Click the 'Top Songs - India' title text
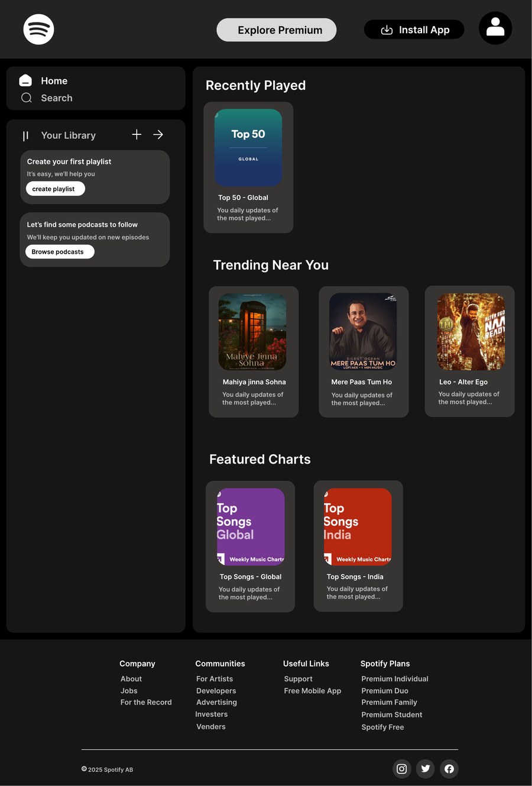Viewport: 532px width, 786px height. pyautogui.click(x=355, y=577)
